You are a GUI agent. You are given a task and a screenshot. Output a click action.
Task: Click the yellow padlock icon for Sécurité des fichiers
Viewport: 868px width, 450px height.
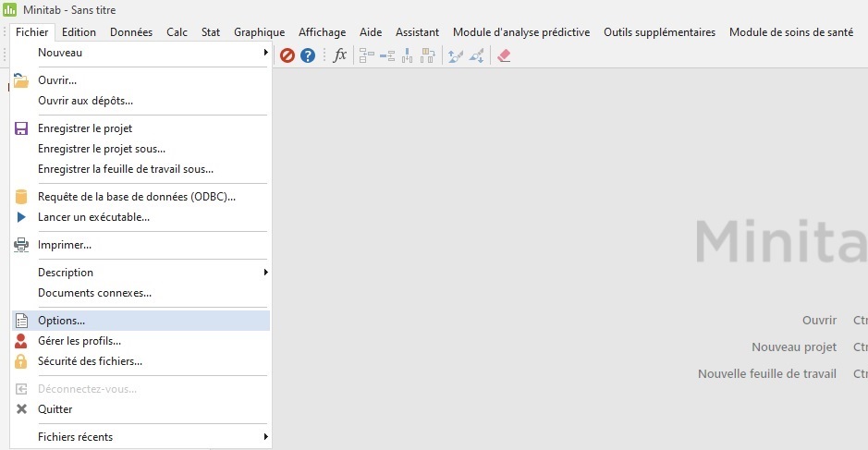[x=21, y=361]
